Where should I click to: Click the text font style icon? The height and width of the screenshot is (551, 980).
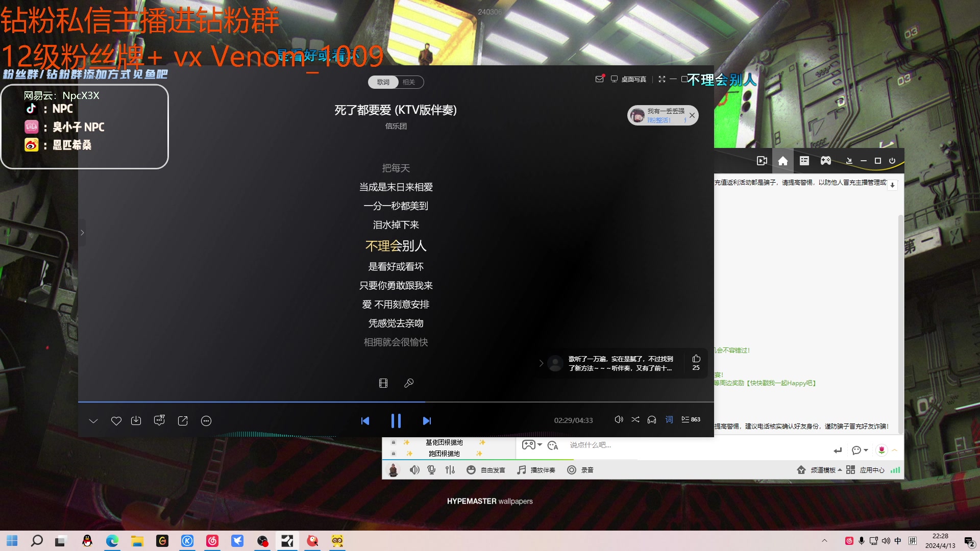coord(553,445)
